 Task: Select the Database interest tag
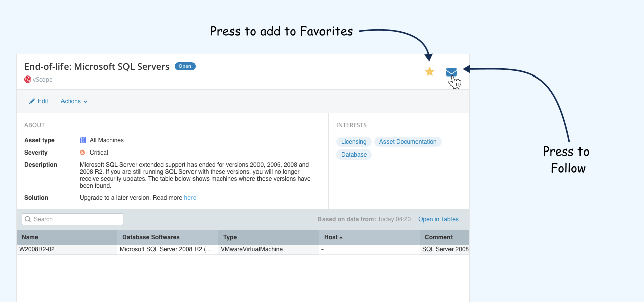pos(354,155)
